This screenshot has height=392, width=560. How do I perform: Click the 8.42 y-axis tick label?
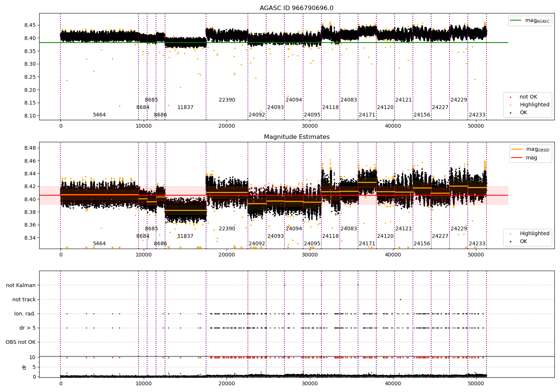[30, 187]
